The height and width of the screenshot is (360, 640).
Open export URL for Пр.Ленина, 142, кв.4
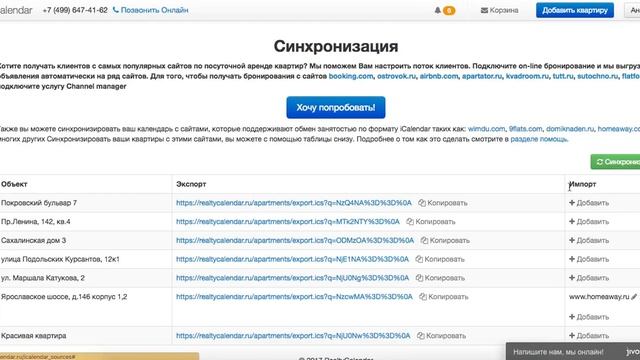(288, 222)
